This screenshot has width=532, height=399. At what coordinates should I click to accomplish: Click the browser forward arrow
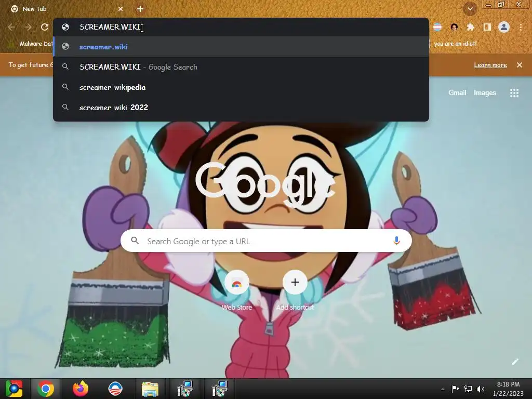pos(28,27)
